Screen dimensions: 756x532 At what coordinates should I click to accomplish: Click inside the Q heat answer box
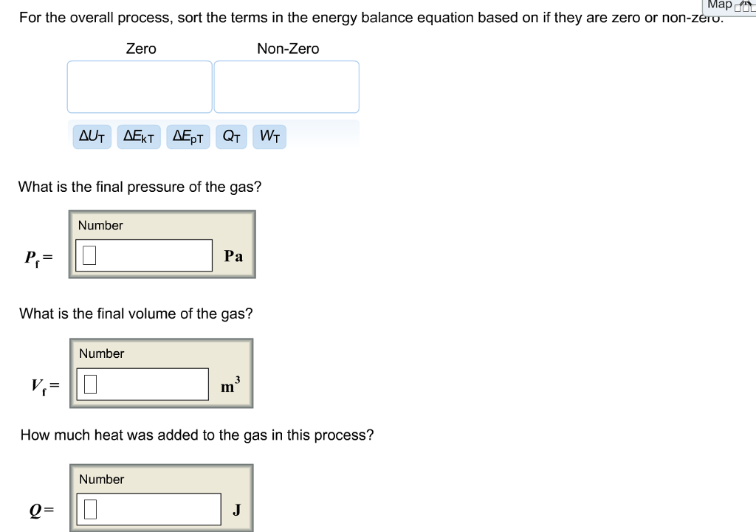point(151,508)
